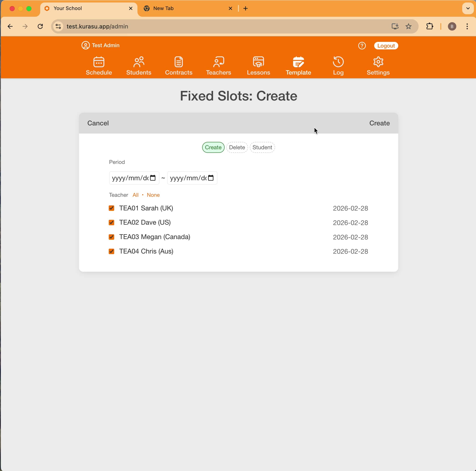
Task: Open the Lessons section
Action: (258, 66)
